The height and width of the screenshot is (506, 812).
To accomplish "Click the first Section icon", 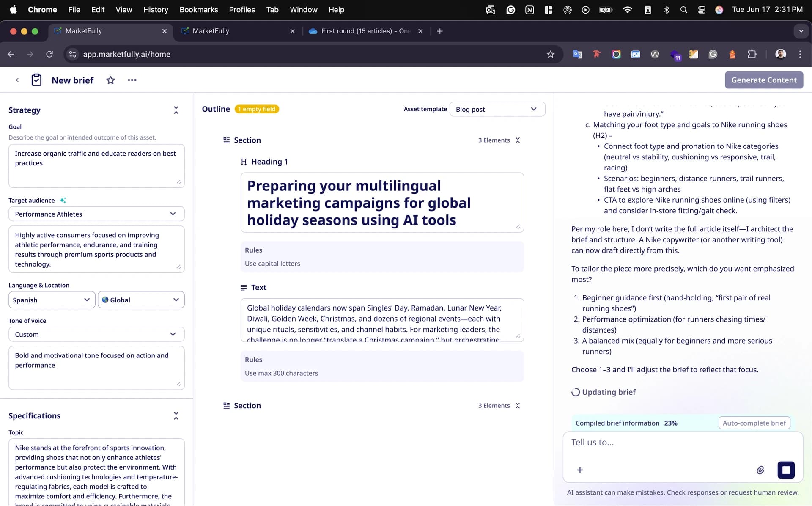I will pyautogui.click(x=227, y=140).
